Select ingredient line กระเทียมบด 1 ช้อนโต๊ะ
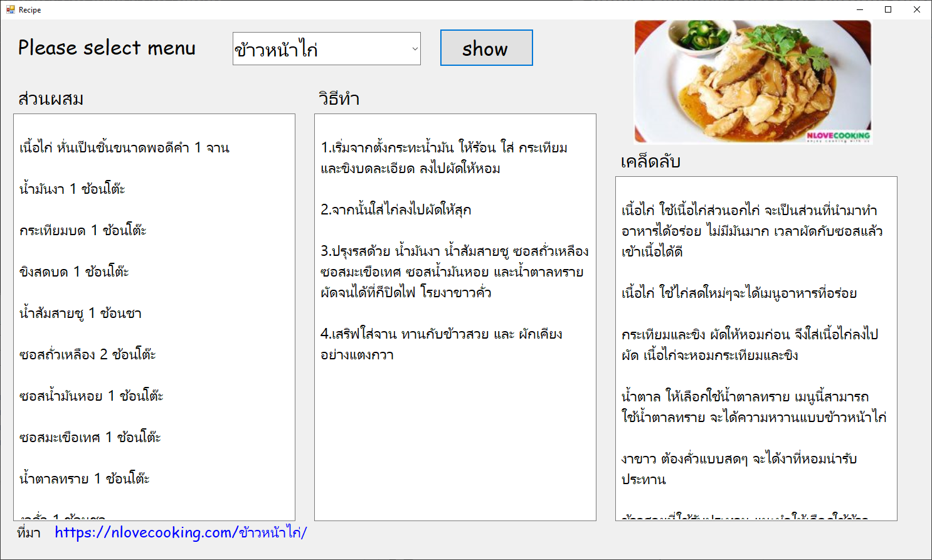 [83, 230]
